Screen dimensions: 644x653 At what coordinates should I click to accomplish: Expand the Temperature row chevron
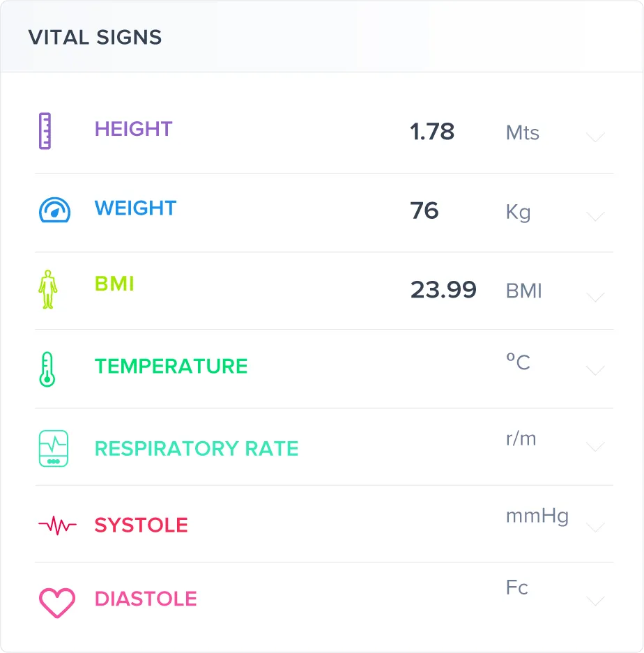[x=595, y=370]
